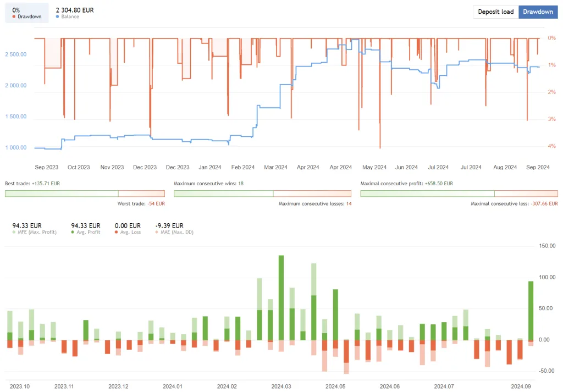Switch to the Deposit load view
The width and height of the screenshot is (563, 392).
(x=495, y=12)
